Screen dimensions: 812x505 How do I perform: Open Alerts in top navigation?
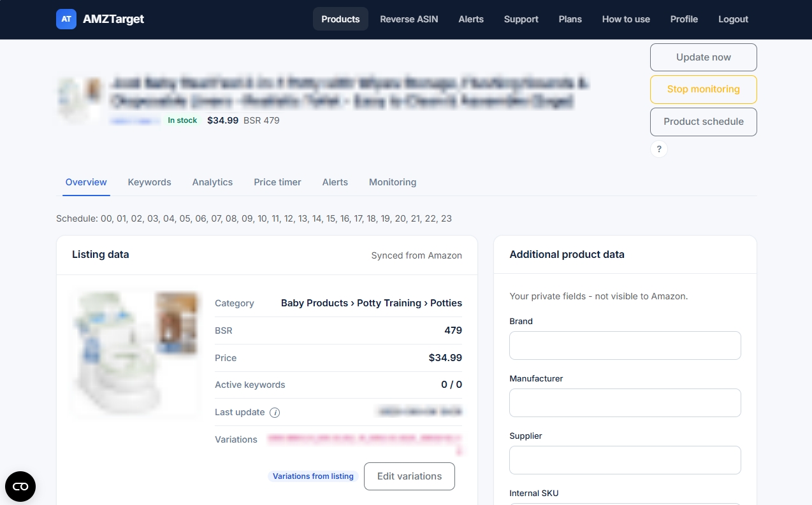[x=471, y=19]
